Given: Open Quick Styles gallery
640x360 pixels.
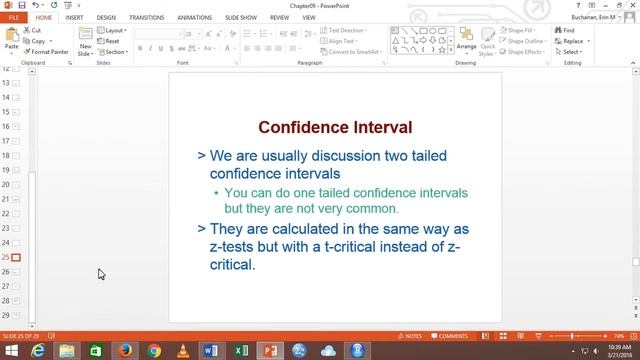Looking at the screenshot, I should point(487,42).
